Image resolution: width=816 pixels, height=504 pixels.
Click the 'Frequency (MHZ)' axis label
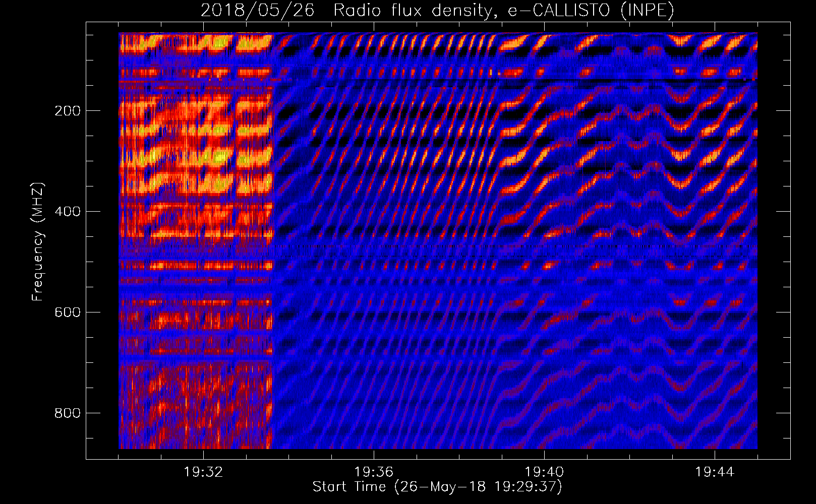click(38, 242)
